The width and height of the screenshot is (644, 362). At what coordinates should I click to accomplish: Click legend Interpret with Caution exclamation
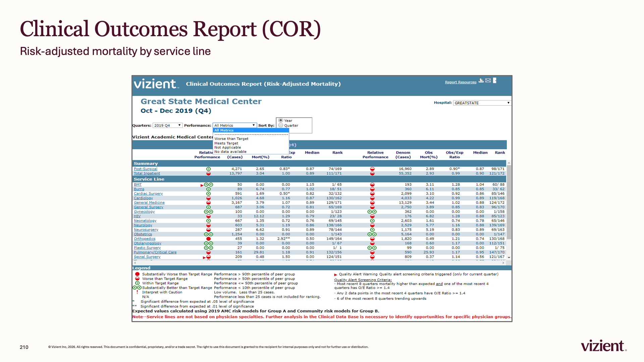pyautogui.click(x=137, y=292)
